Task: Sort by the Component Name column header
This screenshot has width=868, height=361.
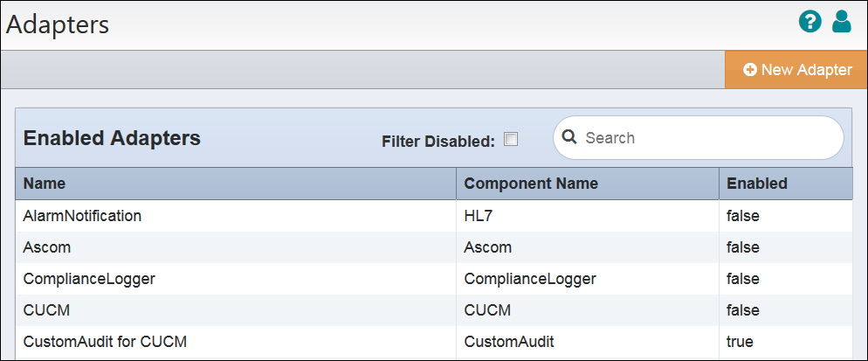Action: click(530, 184)
